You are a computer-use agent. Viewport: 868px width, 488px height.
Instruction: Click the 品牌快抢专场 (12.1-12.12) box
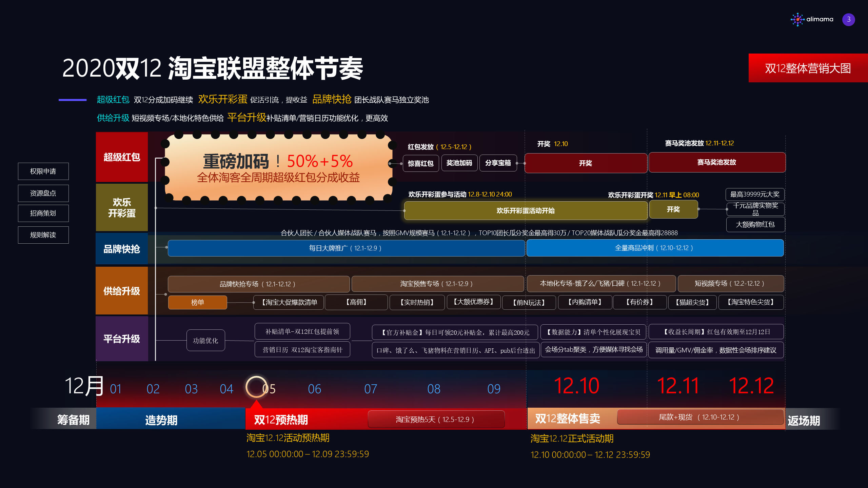[x=258, y=284]
